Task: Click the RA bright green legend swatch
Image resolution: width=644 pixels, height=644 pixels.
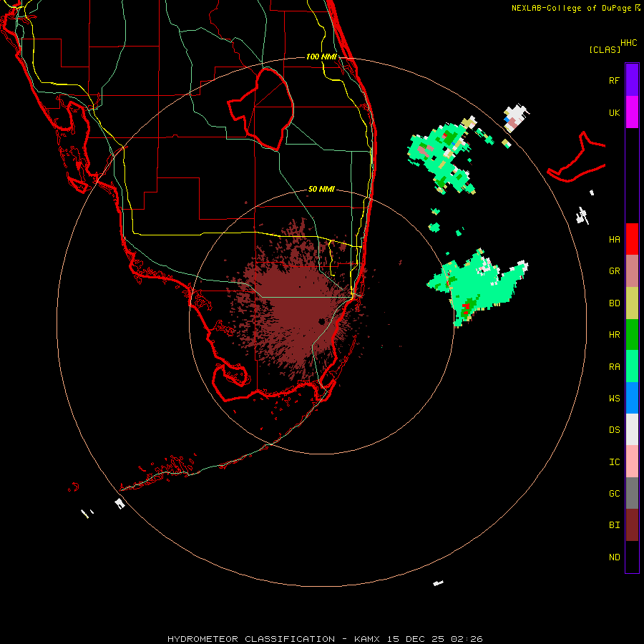Action: (632, 366)
